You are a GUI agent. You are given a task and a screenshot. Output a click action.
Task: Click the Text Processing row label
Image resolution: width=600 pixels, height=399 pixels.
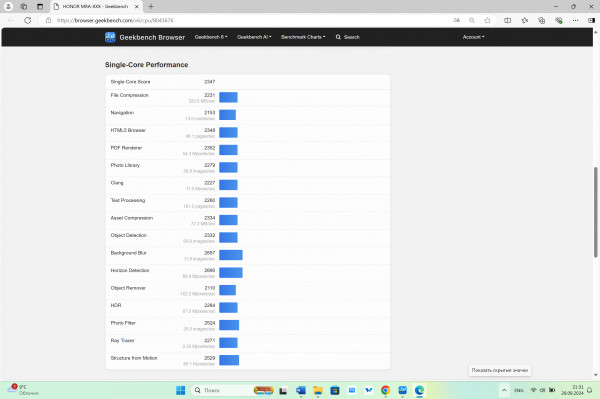[x=128, y=200]
